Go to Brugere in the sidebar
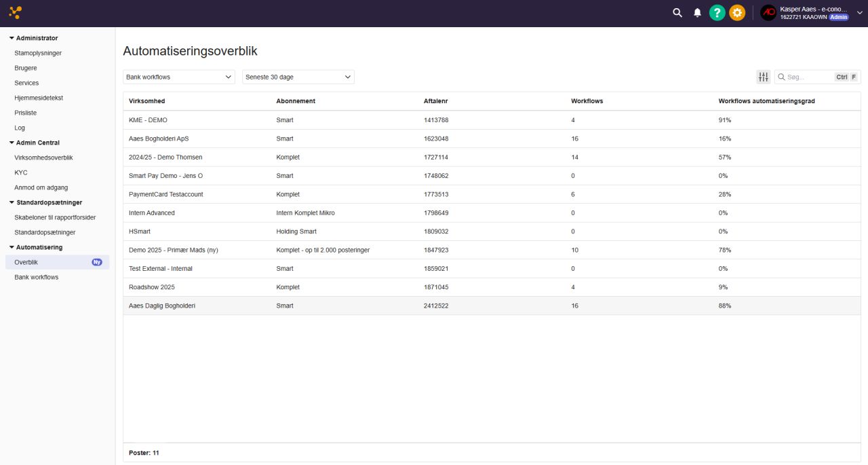This screenshot has width=868, height=465. [26, 68]
